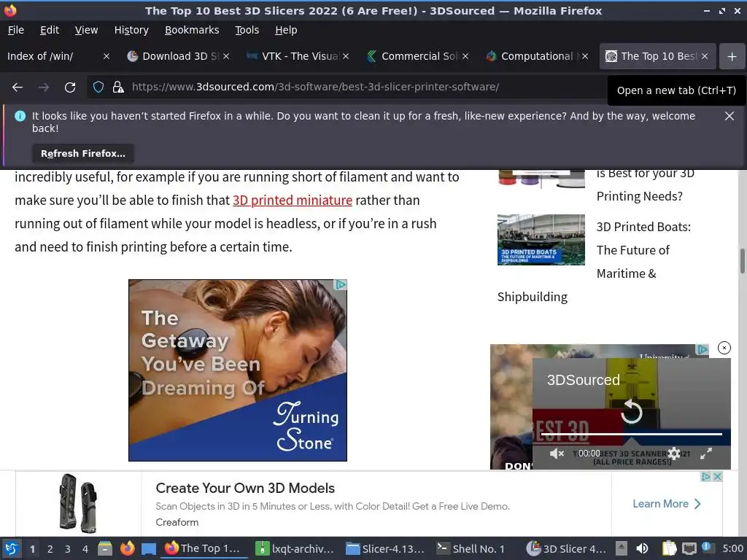Open the Help menu

tap(286, 30)
